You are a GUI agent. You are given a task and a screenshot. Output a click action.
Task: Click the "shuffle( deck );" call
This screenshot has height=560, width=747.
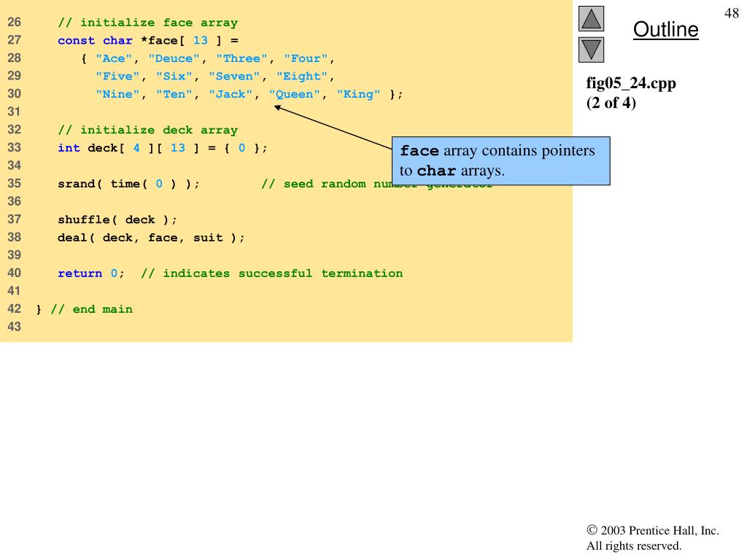click(117, 219)
